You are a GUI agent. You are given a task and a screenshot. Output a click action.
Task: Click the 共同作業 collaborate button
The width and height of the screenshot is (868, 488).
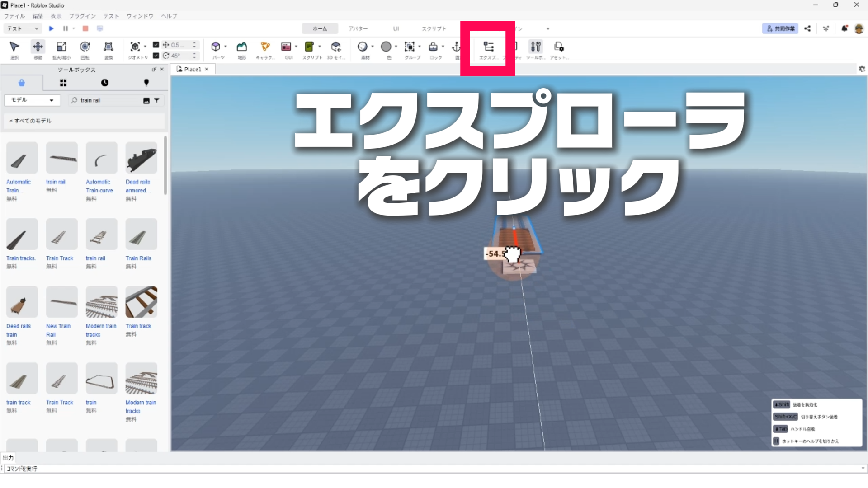coord(780,28)
